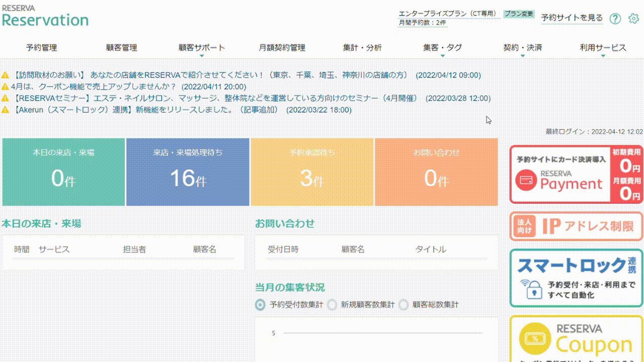Screen dimensions: 644x362
Task: Click 顧客名 header in お問い合わせ table
Action: pos(353,249)
